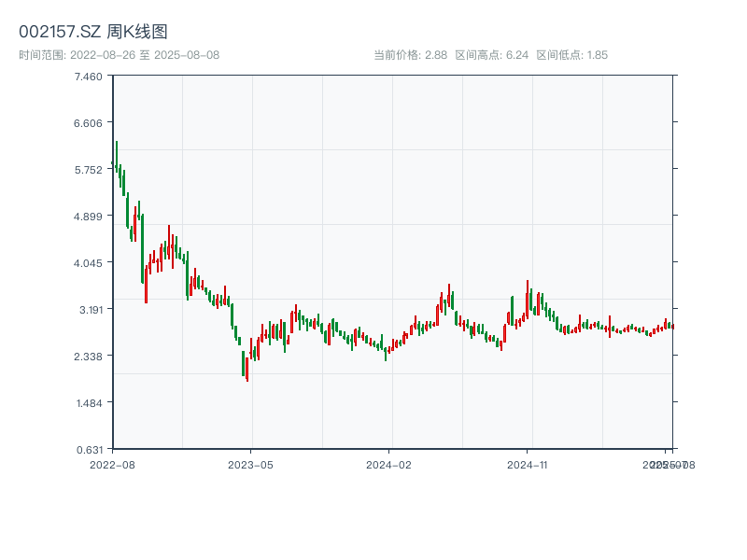Click the 当前价格 2.88 label
This screenshot has height=560, width=747.
[x=410, y=55]
